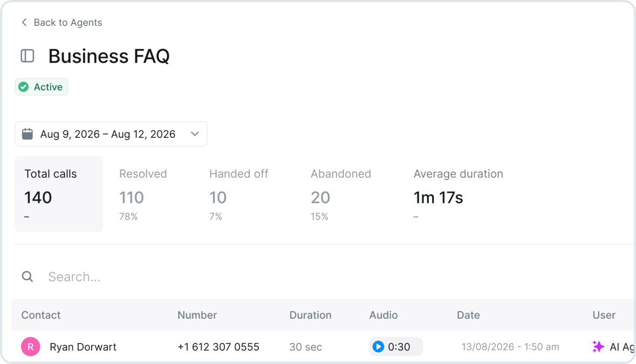The width and height of the screenshot is (636, 364).
Task: Toggle the sidebar panel icon
Action: 27,56
